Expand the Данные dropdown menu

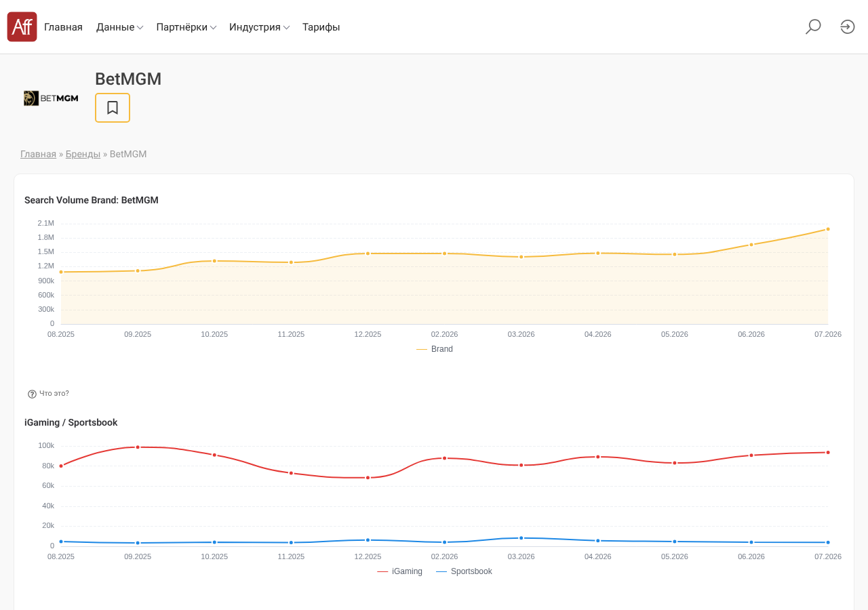click(119, 27)
